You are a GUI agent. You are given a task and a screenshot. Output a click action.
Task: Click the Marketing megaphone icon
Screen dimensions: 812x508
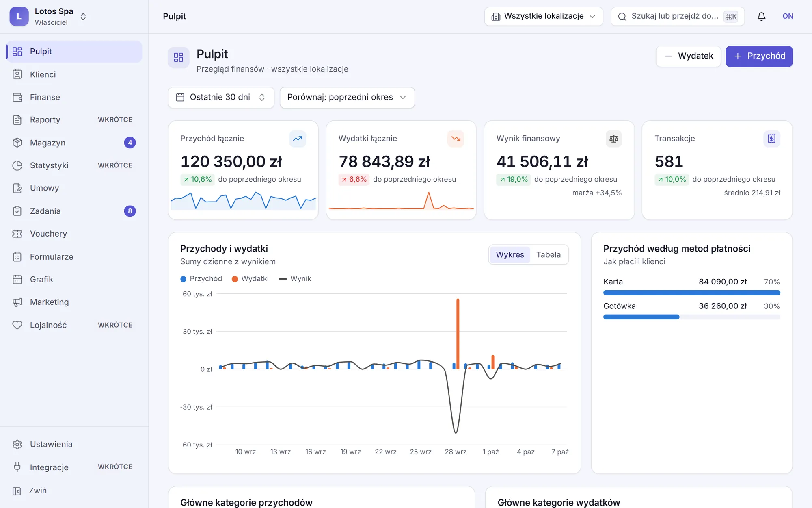(17, 302)
